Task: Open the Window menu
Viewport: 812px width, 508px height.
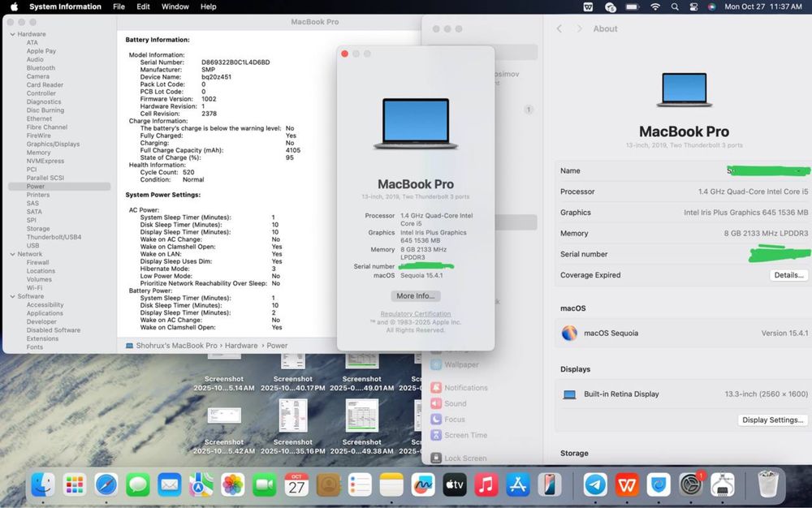Action: coord(175,6)
